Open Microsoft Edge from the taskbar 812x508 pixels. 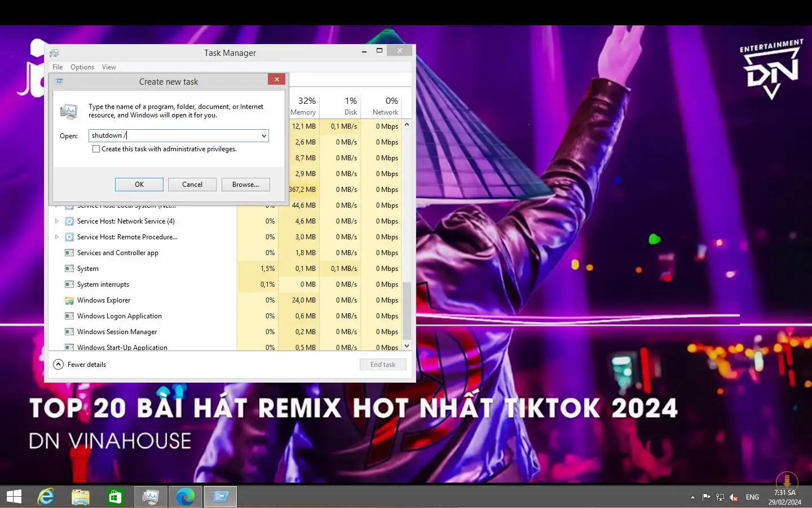click(185, 497)
